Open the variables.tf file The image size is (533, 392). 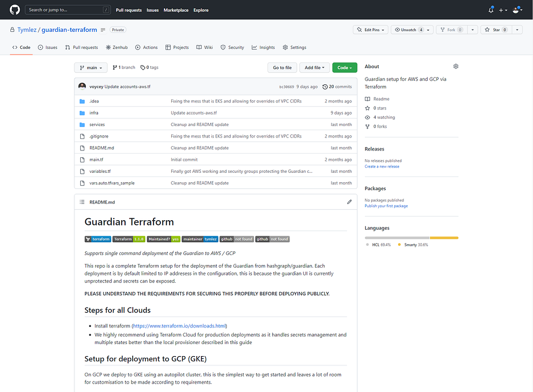(x=100, y=171)
